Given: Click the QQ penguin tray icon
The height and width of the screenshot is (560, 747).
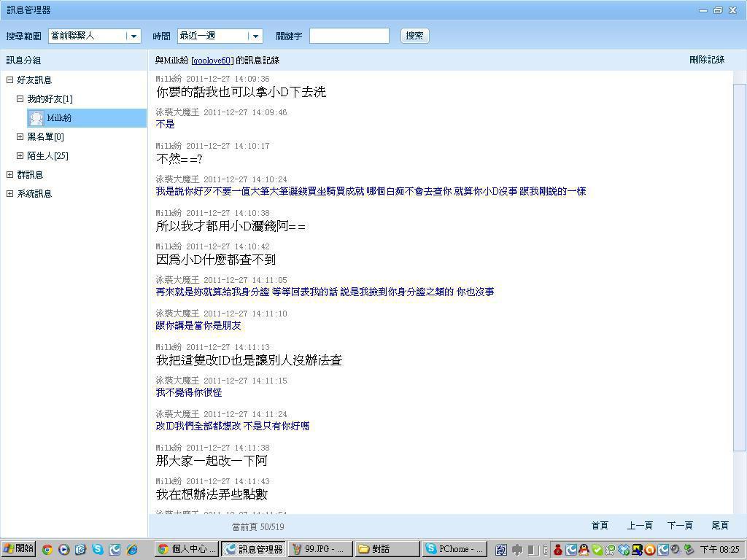Looking at the screenshot, I should [584, 550].
